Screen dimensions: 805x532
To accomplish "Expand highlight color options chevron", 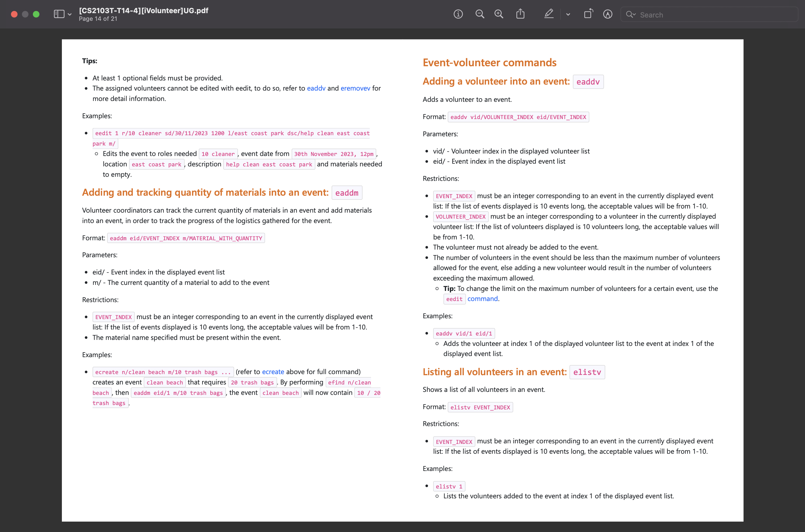I will pos(568,14).
